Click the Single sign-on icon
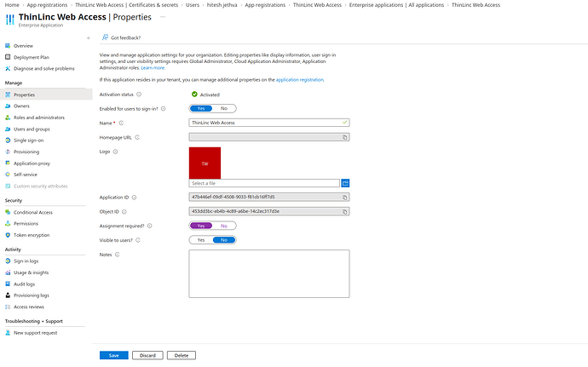Screen dimensions: 588x367 point(8,140)
